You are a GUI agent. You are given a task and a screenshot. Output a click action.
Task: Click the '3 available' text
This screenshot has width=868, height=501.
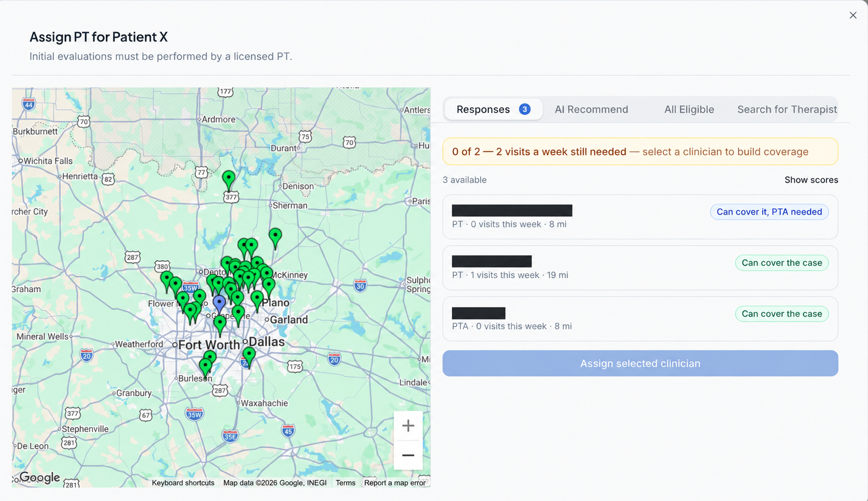(x=465, y=180)
